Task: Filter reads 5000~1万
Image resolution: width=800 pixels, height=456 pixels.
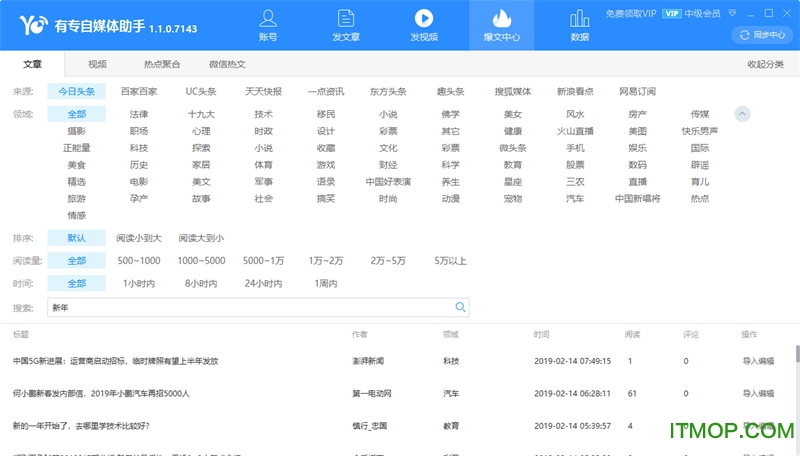Action: click(263, 261)
